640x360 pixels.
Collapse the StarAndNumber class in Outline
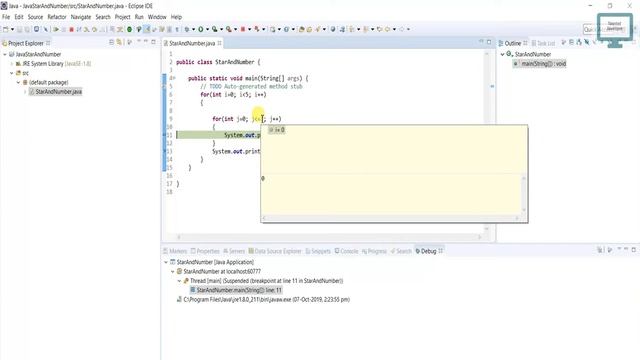tap(502, 54)
